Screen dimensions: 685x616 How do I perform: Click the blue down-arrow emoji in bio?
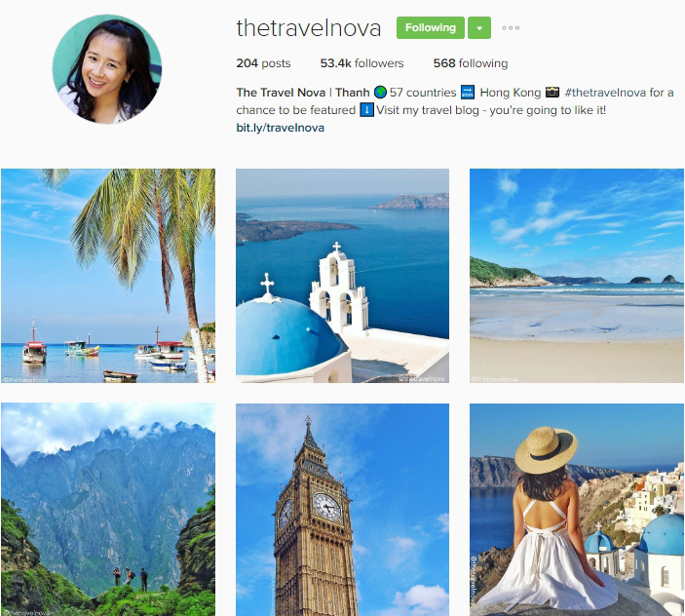[x=366, y=110]
